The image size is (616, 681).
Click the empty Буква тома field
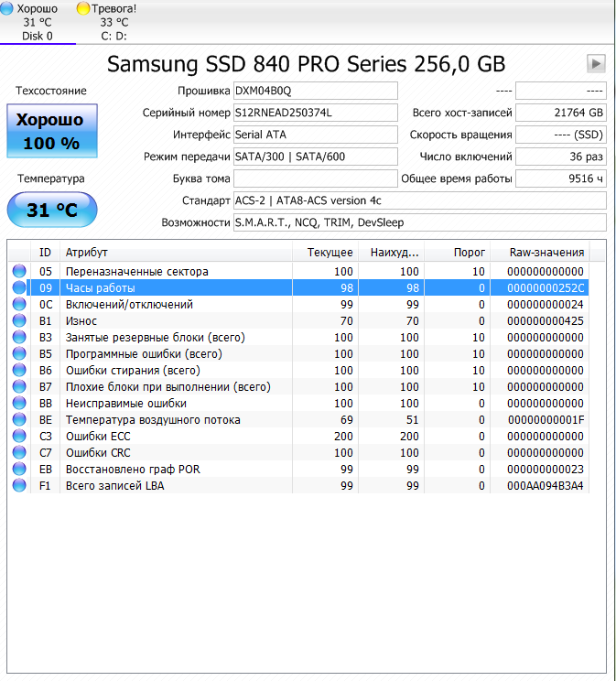click(x=316, y=178)
